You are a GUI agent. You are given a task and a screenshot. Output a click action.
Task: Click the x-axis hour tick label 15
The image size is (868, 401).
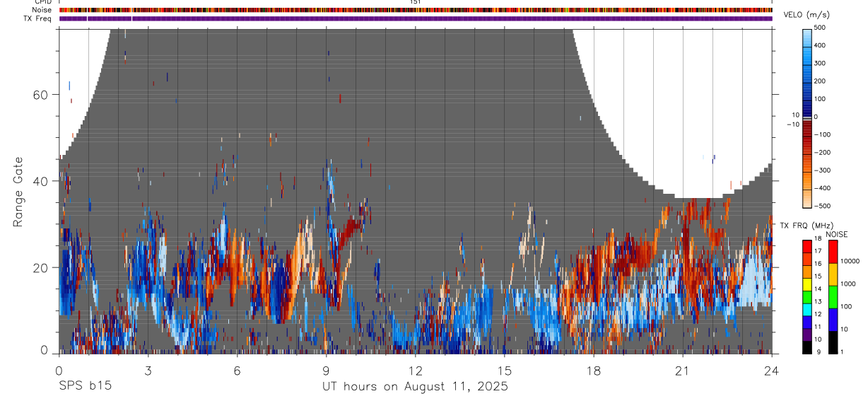[505, 371]
